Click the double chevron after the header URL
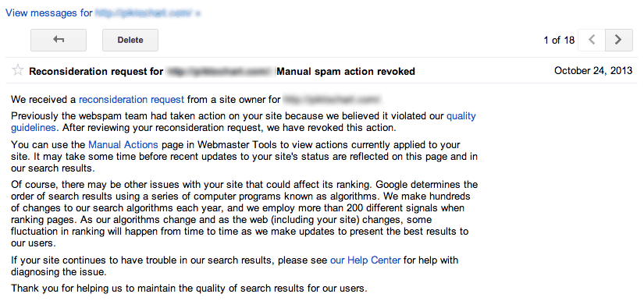 tap(198, 14)
